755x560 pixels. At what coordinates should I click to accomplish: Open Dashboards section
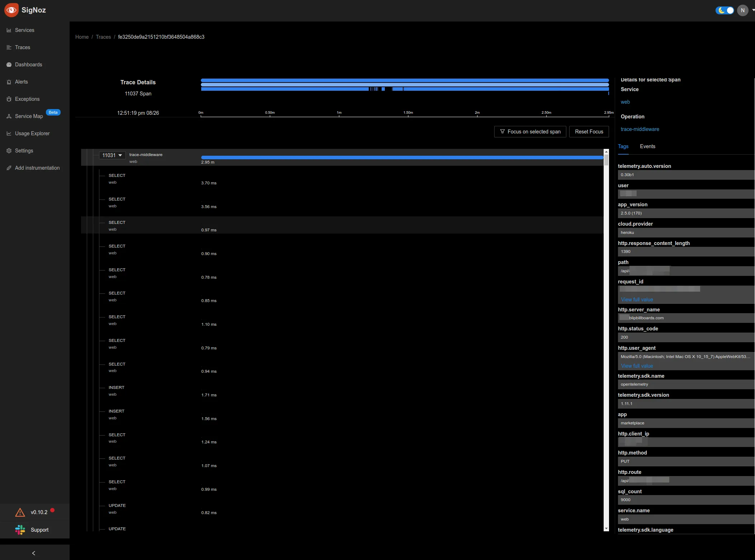(28, 64)
